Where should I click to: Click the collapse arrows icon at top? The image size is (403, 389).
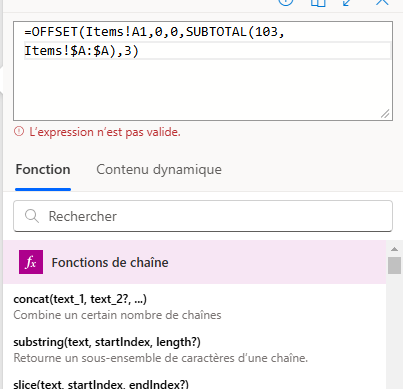(x=347, y=2)
